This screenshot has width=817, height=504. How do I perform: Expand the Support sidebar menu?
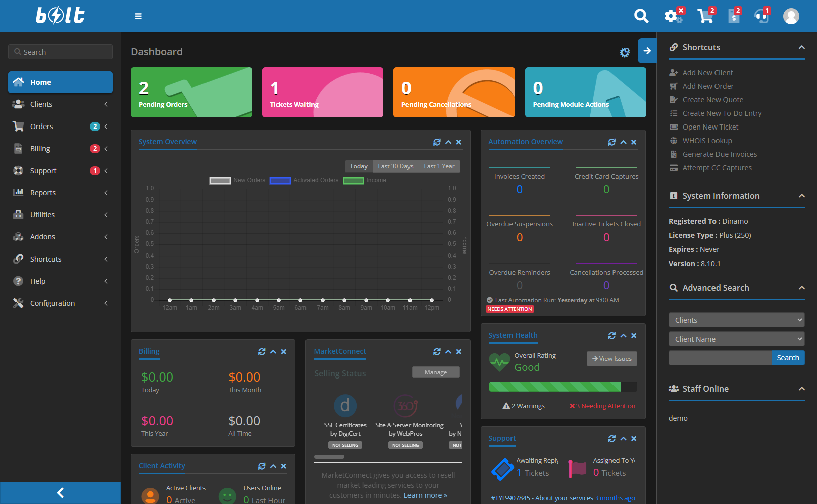click(60, 171)
